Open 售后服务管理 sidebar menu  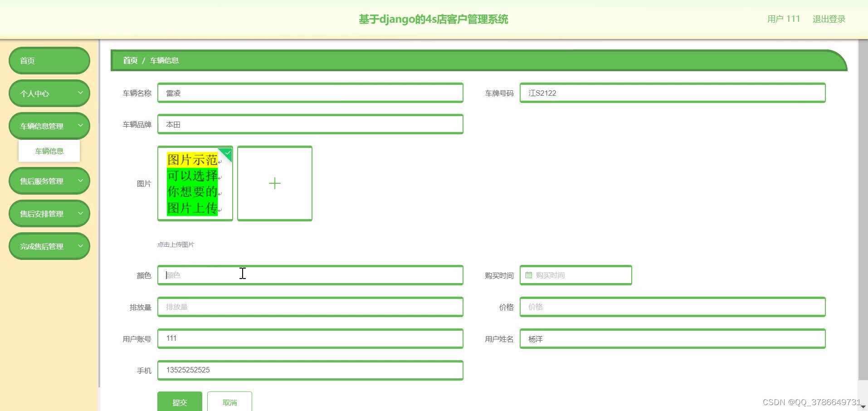[49, 181]
